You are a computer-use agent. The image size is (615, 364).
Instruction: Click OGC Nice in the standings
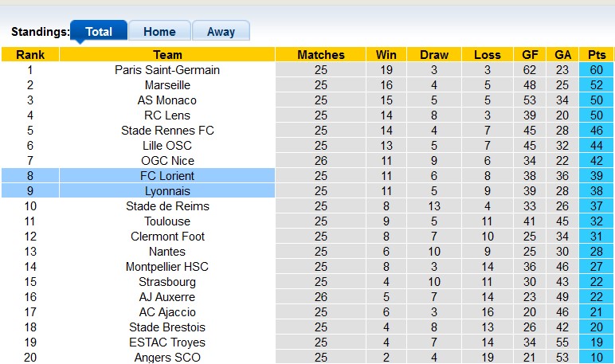point(167,161)
